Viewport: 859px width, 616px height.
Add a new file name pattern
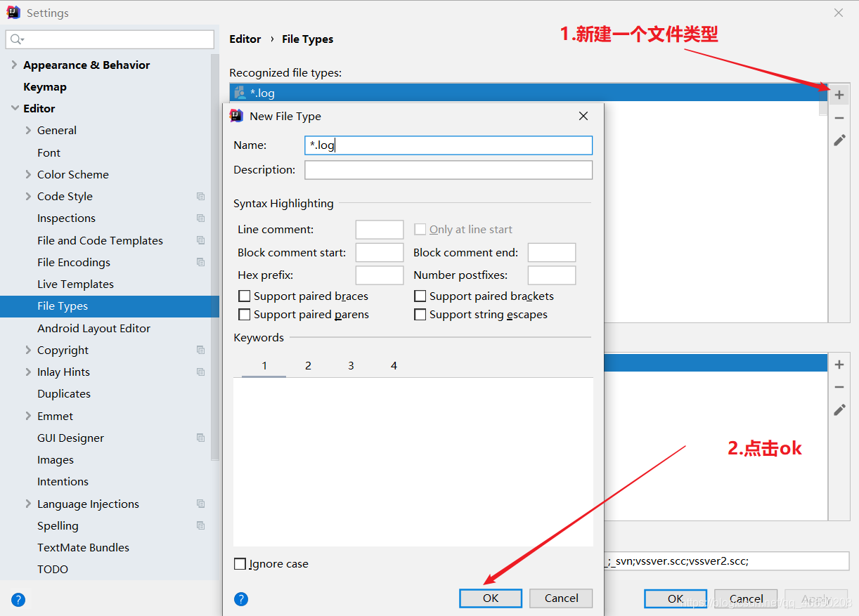point(839,365)
